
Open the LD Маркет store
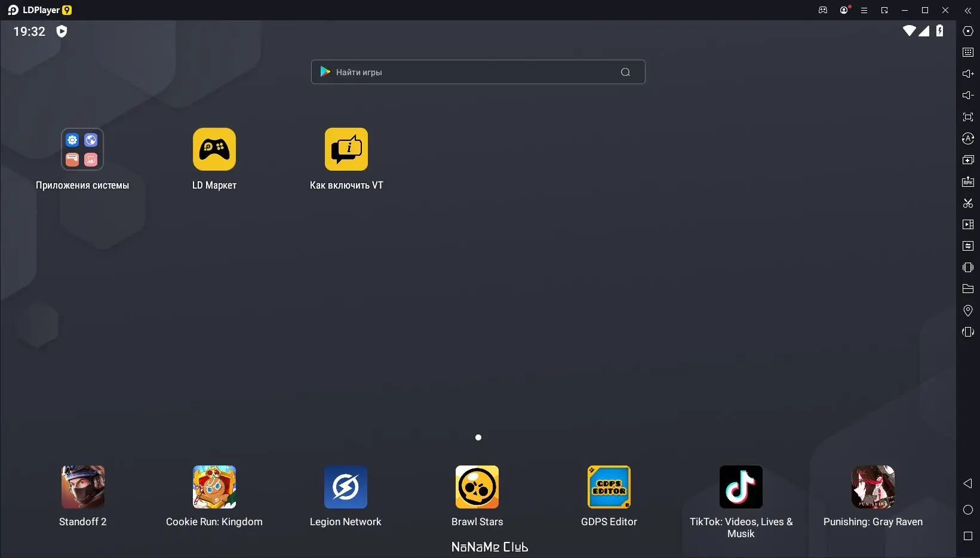(x=214, y=149)
